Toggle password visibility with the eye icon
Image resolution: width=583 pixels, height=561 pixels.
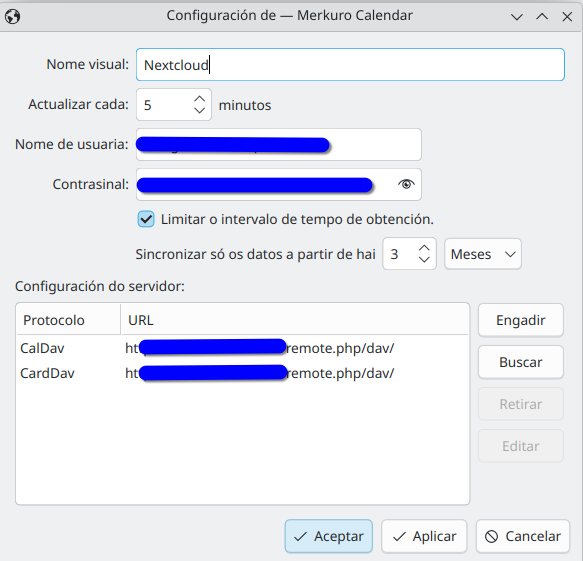coord(406,184)
